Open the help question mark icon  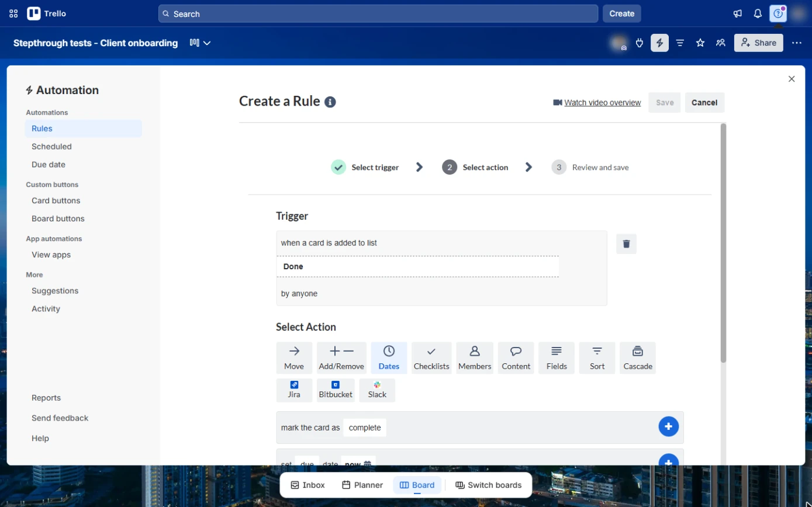[778, 13]
